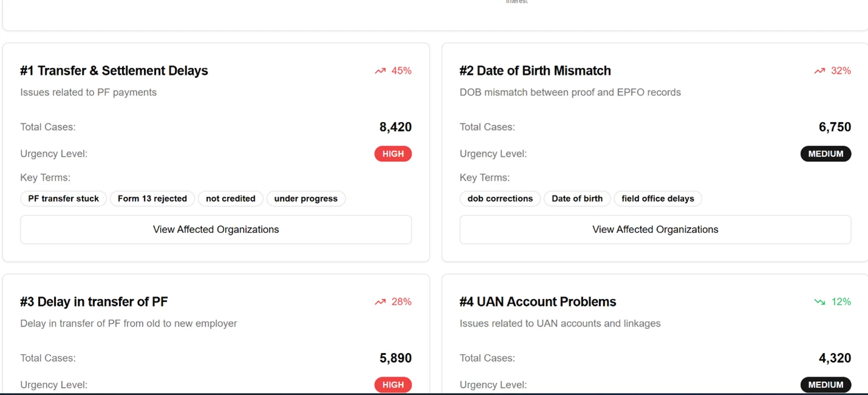The height and width of the screenshot is (395, 868).
Task: Select the 'Form 13 rejected' tag
Action: click(152, 198)
